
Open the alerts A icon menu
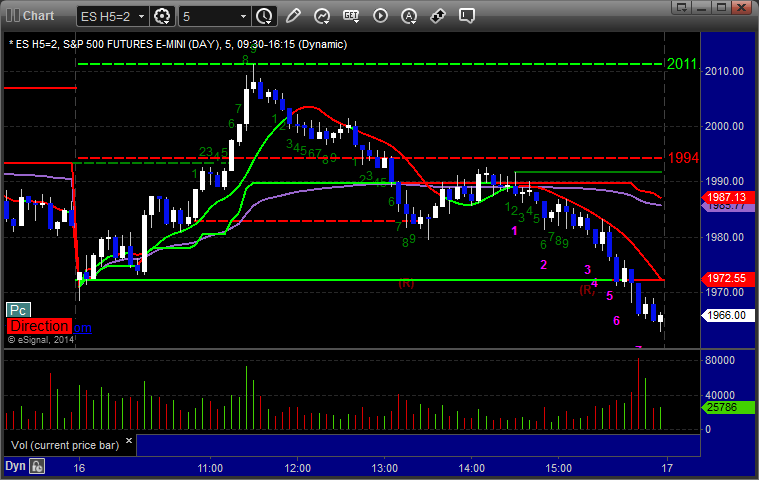[409, 16]
